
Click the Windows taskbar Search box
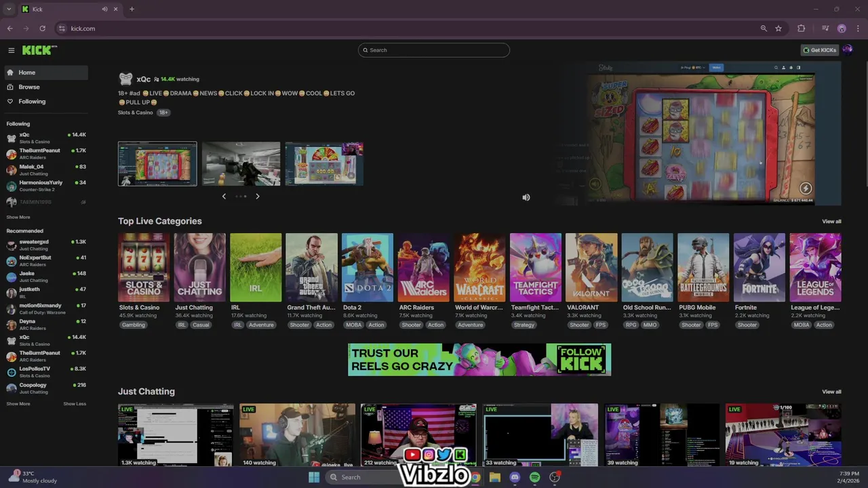(363, 477)
